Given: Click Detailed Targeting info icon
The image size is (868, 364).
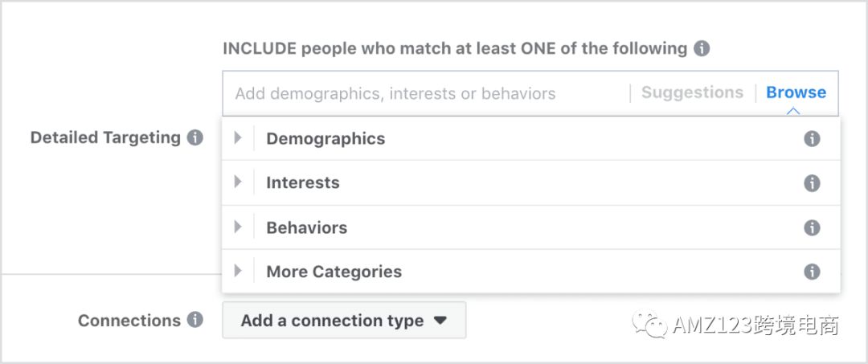Looking at the screenshot, I should pyautogui.click(x=194, y=137).
